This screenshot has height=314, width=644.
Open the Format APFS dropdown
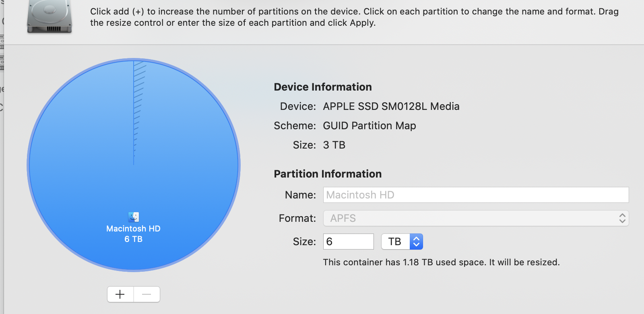click(476, 218)
